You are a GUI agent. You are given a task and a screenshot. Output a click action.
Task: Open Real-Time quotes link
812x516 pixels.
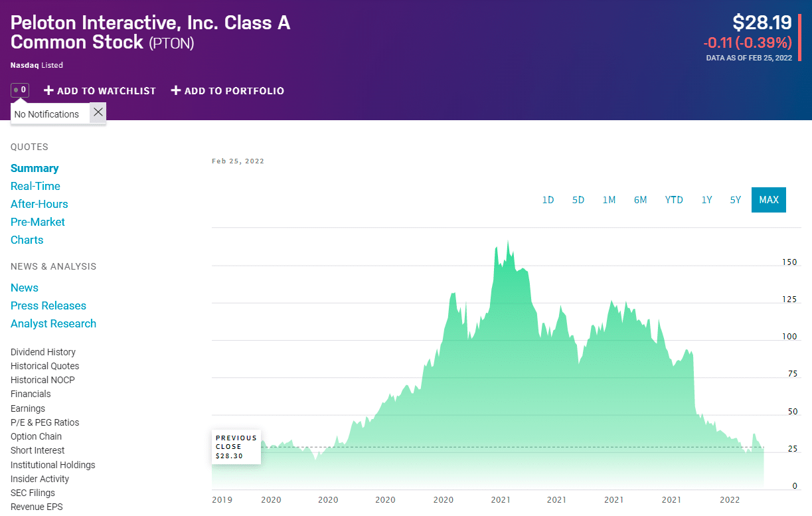click(35, 186)
